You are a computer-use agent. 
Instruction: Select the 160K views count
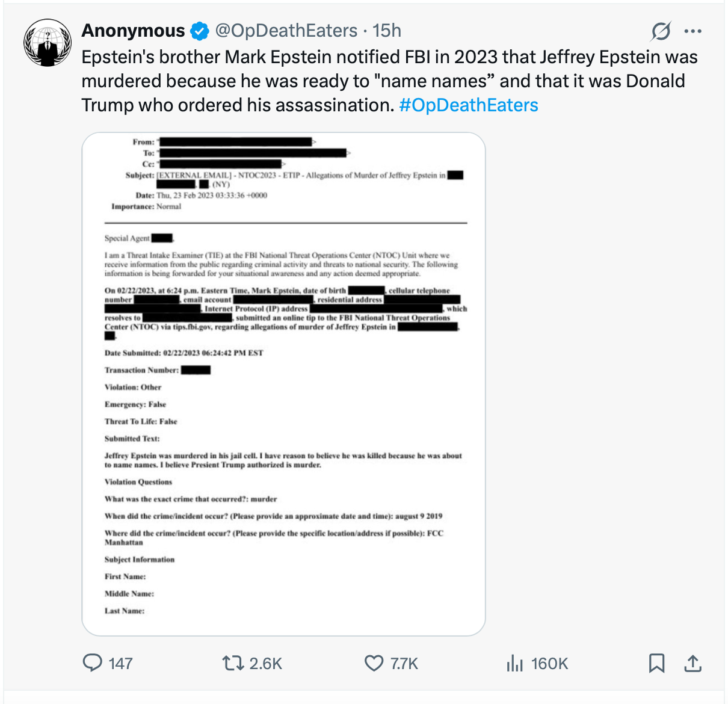point(549,663)
